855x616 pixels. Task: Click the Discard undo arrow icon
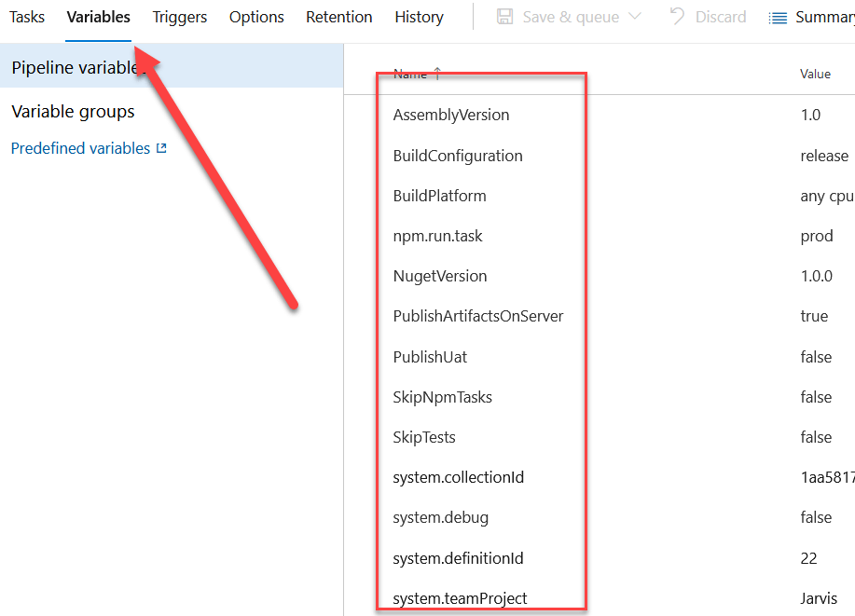coord(676,16)
